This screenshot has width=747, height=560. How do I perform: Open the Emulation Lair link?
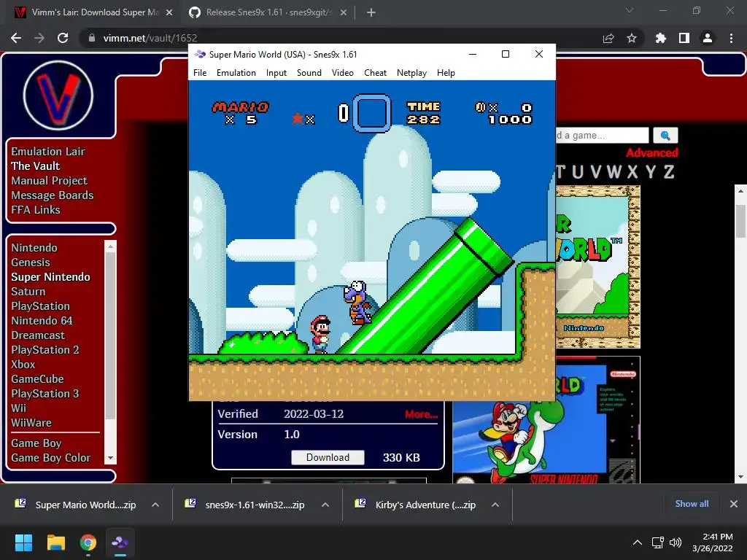coord(48,152)
